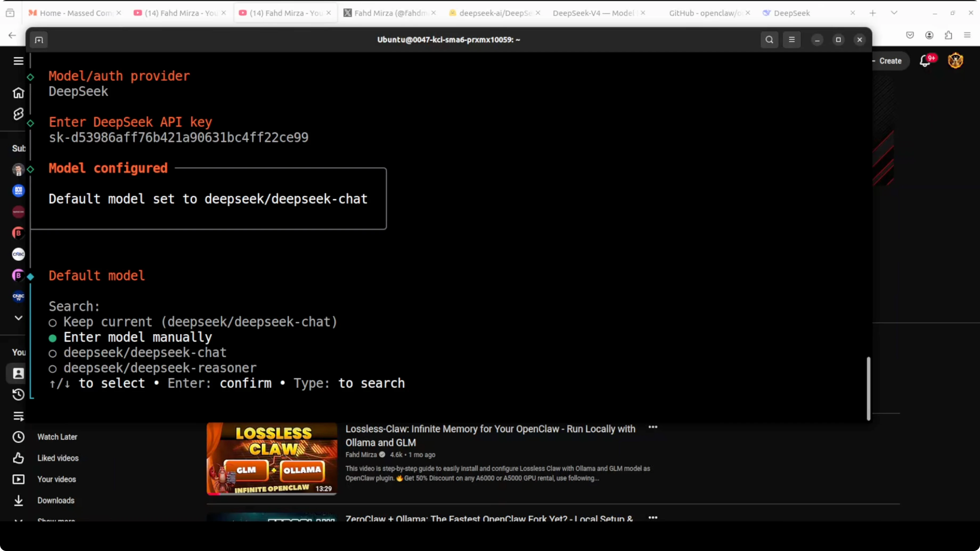
Task: Open Lossless-Claw video options menu
Action: [x=653, y=427]
